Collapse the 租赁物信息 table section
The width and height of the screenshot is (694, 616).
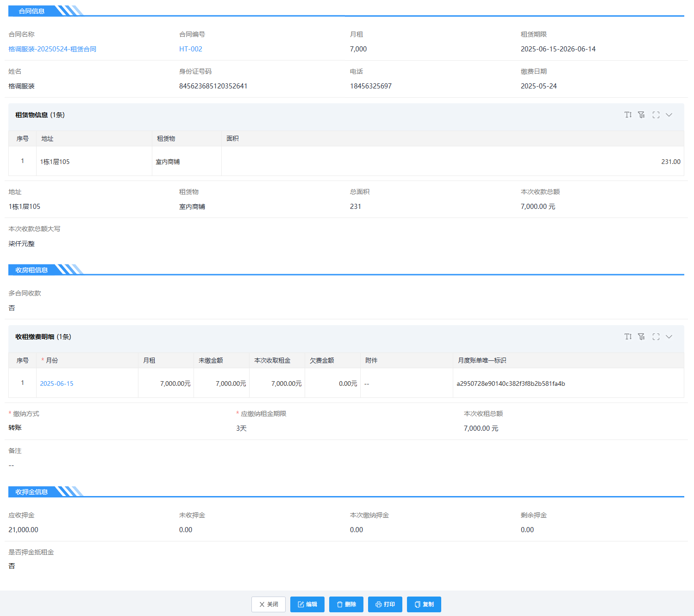tap(669, 115)
